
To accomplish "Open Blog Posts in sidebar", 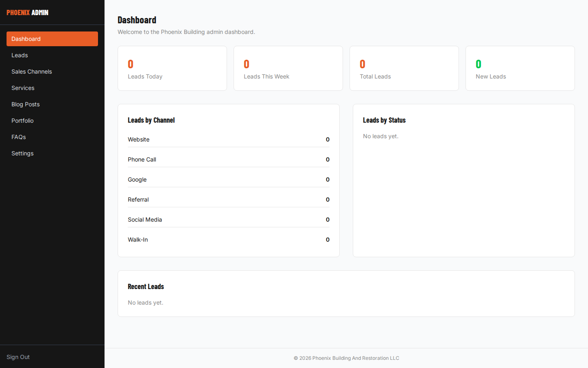I will tap(52, 104).
